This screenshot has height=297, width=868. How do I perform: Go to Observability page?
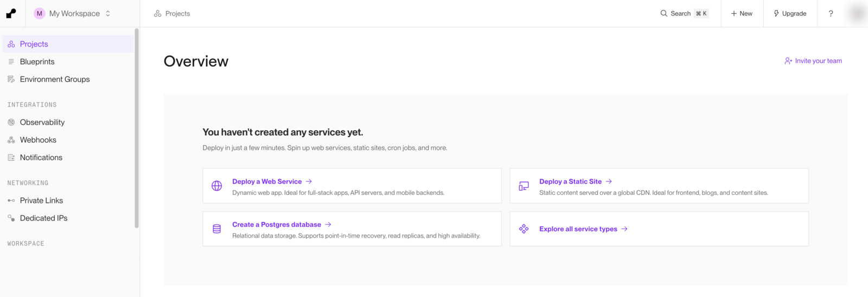pyautogui.click(x=68, y=122)
